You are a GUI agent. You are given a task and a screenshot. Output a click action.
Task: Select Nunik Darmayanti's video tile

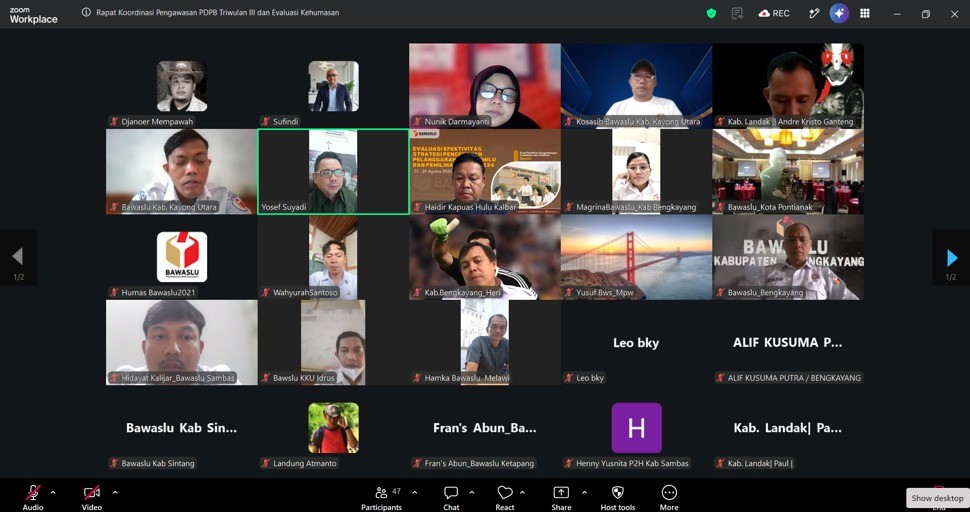[485, 86]
